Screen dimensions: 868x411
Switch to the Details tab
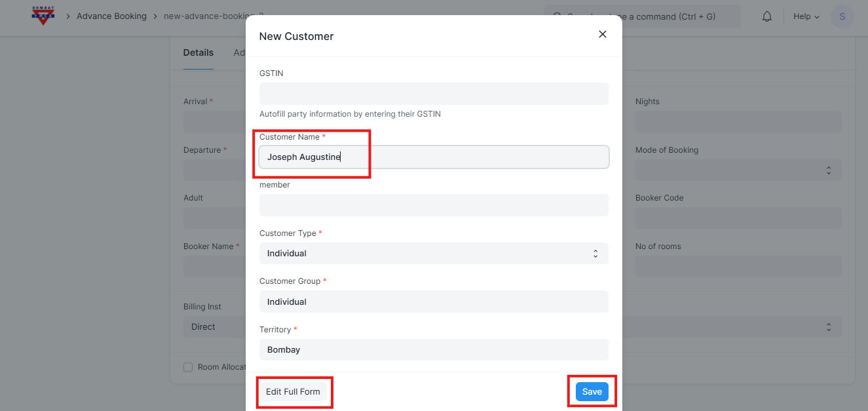pyautogui.click(x=198, y=52)
